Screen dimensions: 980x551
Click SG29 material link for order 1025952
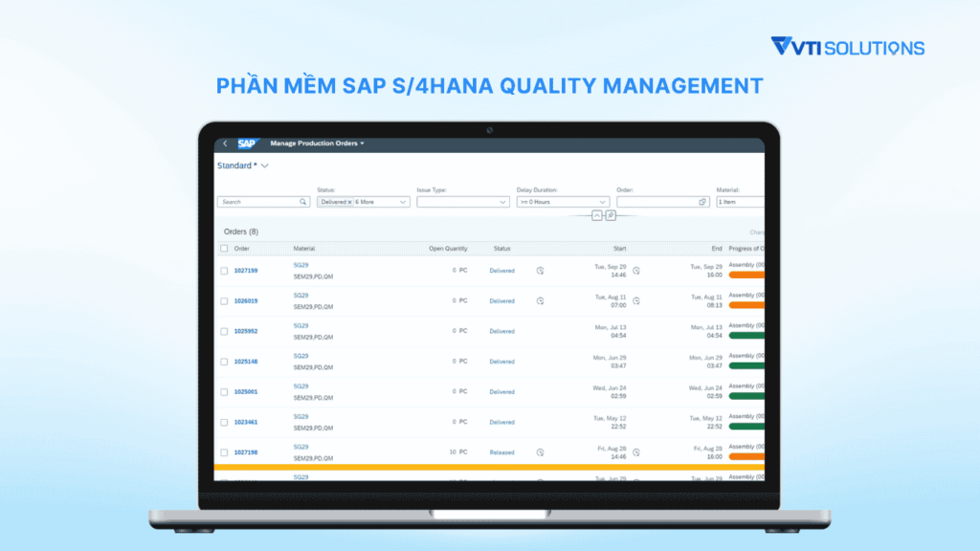coord(301,325)
